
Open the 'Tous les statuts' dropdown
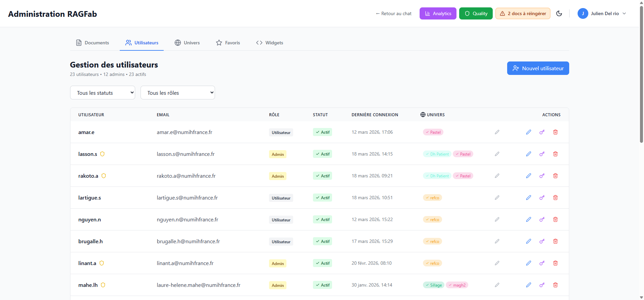click(x=102, y=93)
